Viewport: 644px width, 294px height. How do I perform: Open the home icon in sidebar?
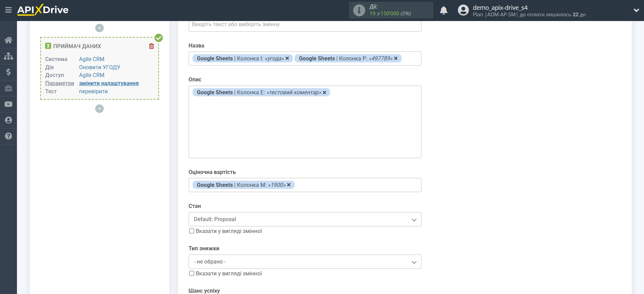click(8, 40)
